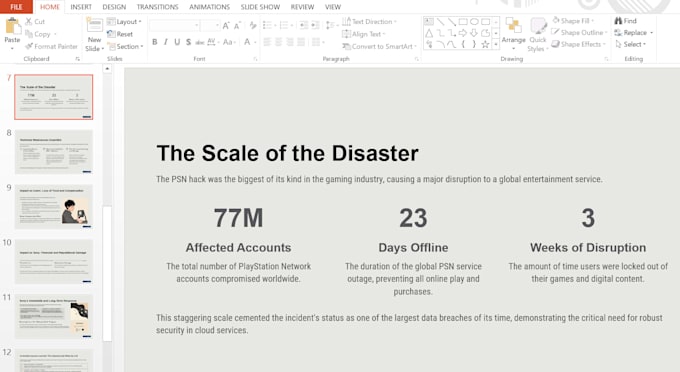Viewport: 680px width, 372px height.
Task: Click the Increase Font Size icon
Action: click(226, 26)
